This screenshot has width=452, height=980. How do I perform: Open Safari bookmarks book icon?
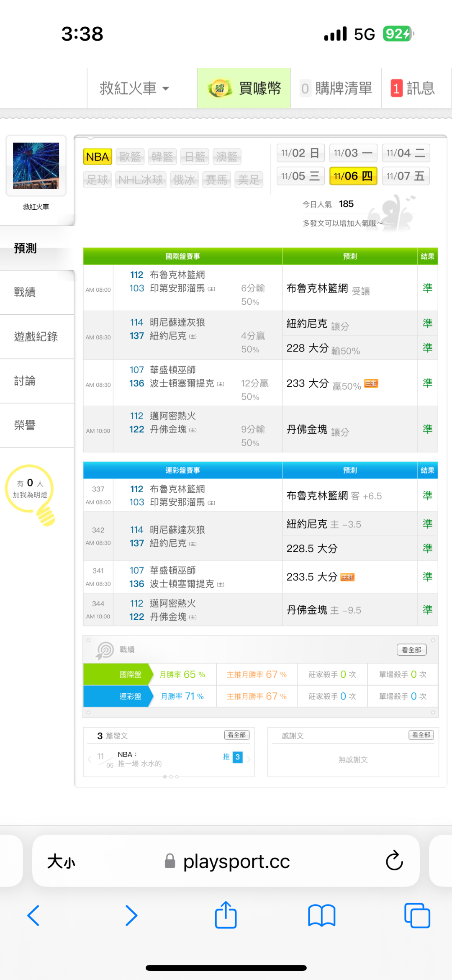tap(321, 915)
